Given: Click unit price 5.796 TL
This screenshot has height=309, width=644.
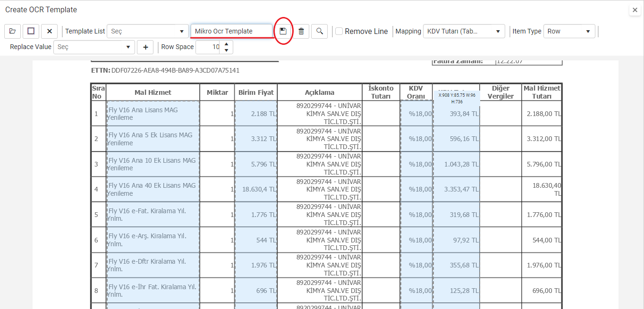Looking at the screenshot, I should [x=263, y=164].
